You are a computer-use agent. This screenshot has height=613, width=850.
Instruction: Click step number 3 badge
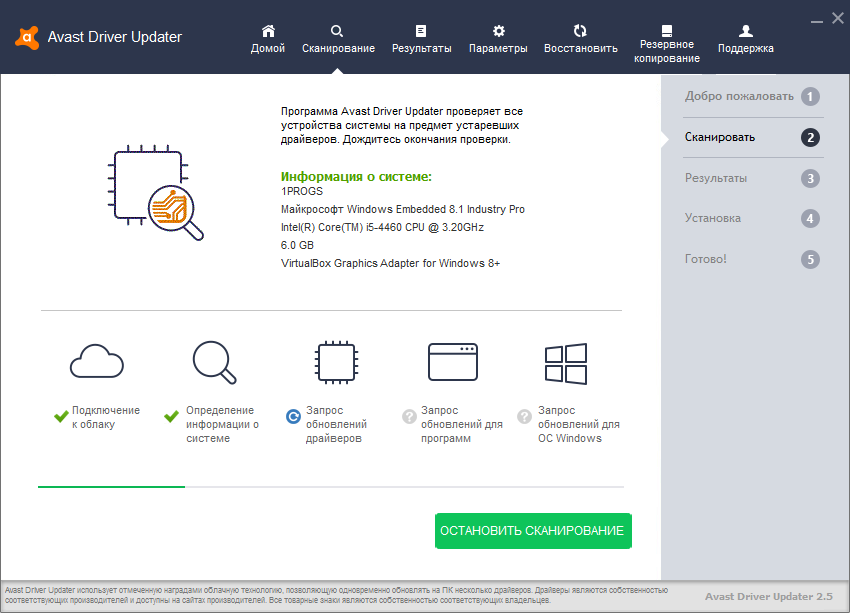click(x=810, y=178)
